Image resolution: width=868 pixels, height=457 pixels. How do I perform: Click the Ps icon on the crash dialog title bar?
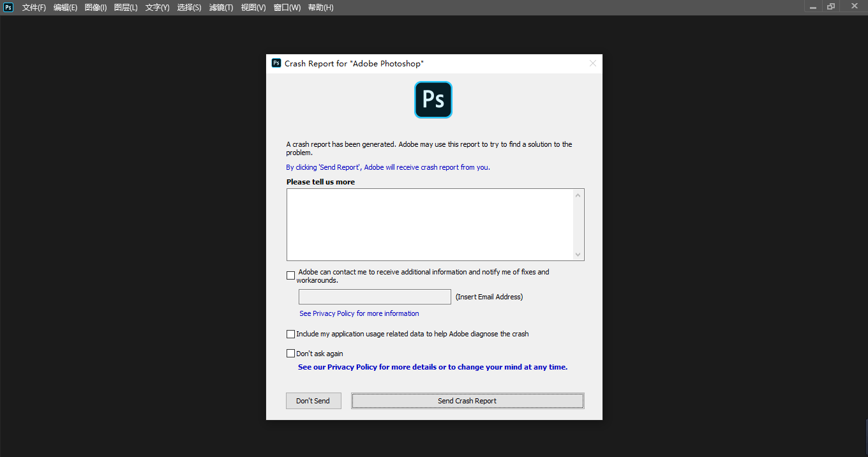pyautogui.click(x=276, y=63)
